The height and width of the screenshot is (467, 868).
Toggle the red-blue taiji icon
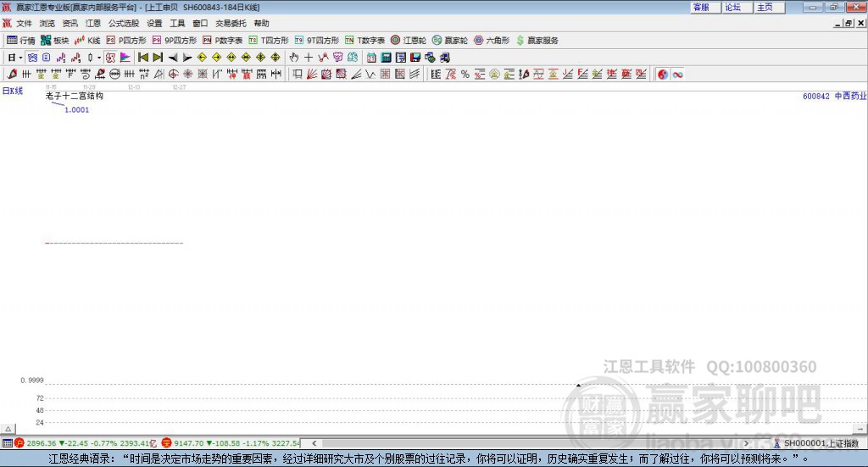click(662, 74)
